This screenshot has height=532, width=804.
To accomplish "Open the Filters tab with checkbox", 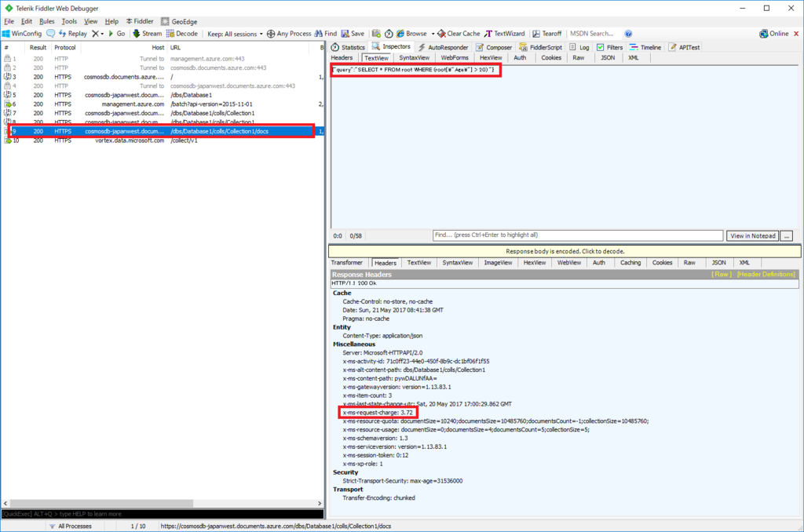I will coord(609,47).
